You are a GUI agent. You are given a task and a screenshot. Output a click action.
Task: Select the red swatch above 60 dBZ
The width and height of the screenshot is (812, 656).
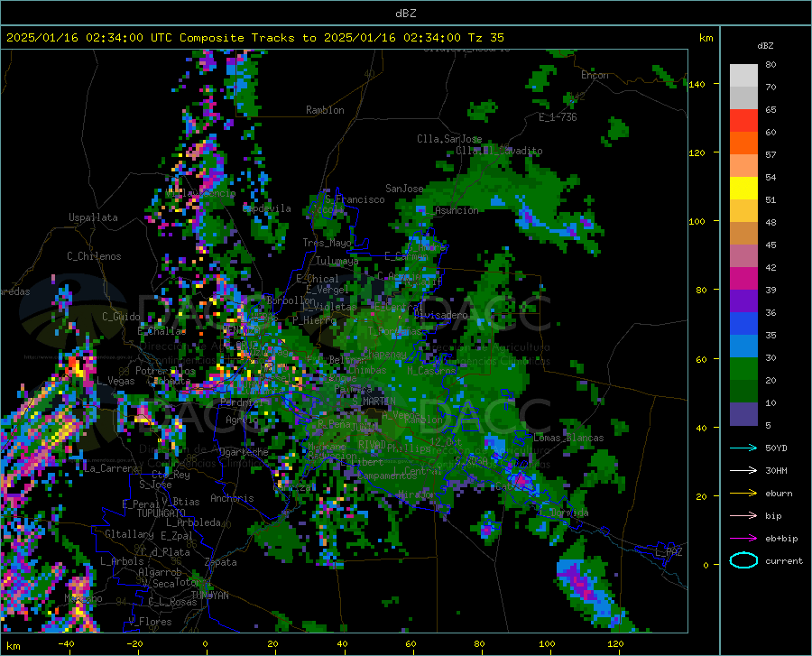743,121
